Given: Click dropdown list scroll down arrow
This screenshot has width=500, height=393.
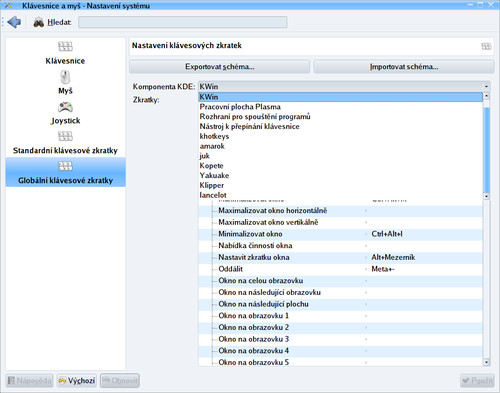Looking at the screenshot, I should [x=486, y=196].
